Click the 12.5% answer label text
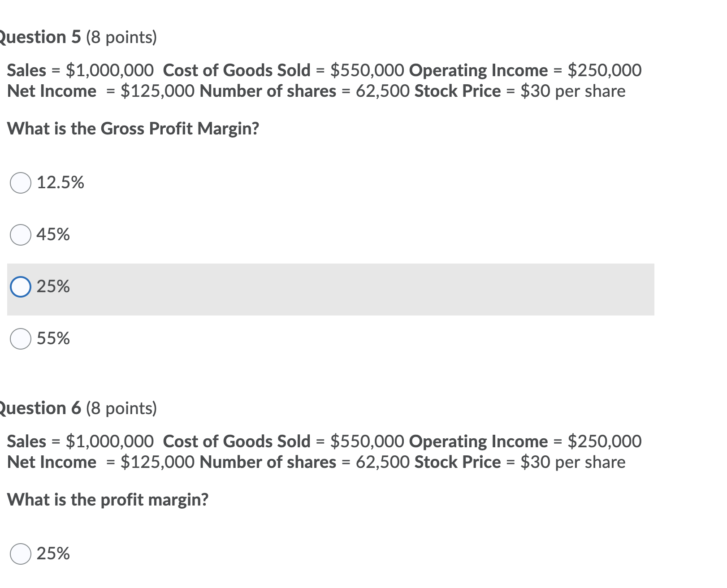Screen dimensions: 727x588 (60, 182)
